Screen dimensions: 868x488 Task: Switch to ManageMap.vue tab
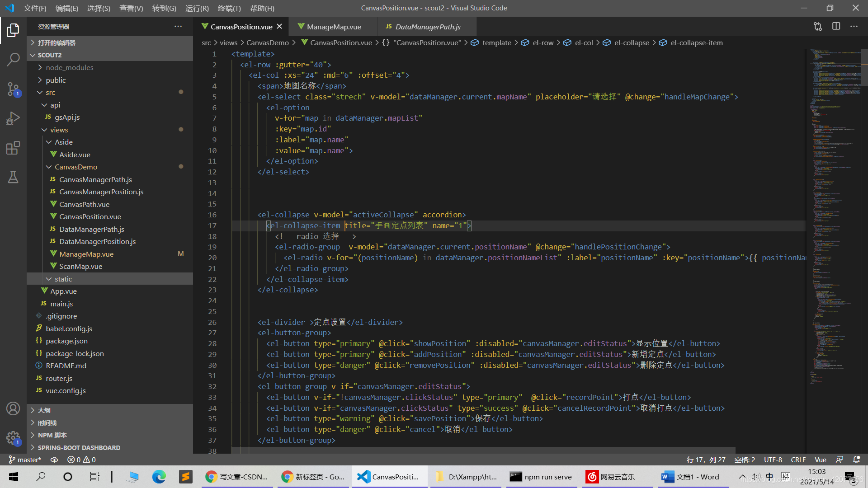click(333, 27)
